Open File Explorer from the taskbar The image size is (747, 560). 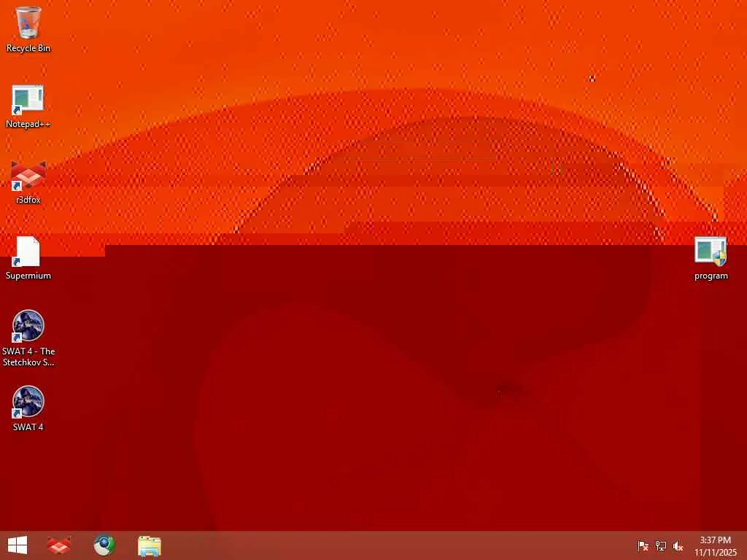149,545
